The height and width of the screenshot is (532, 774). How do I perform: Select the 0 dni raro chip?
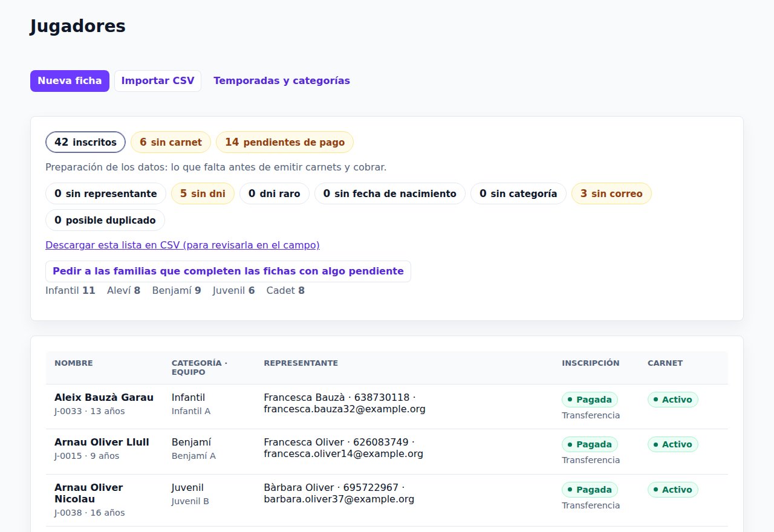tap(275, 193)
